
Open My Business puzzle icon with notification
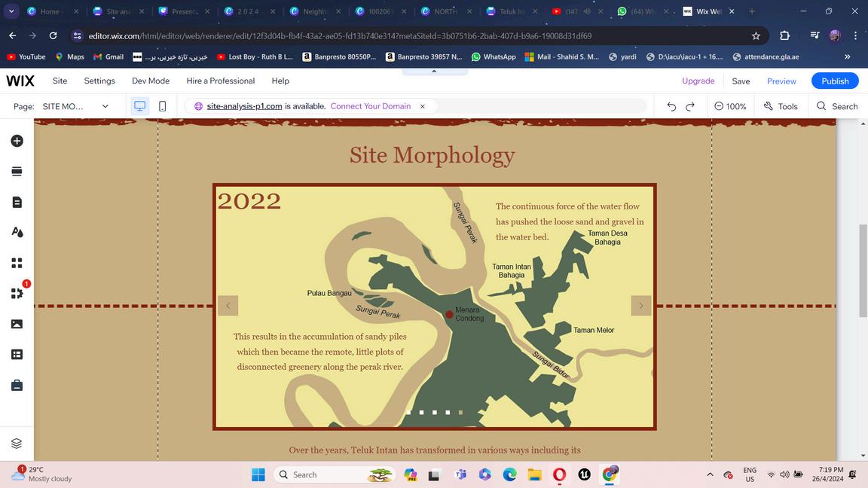click(17, 293)
